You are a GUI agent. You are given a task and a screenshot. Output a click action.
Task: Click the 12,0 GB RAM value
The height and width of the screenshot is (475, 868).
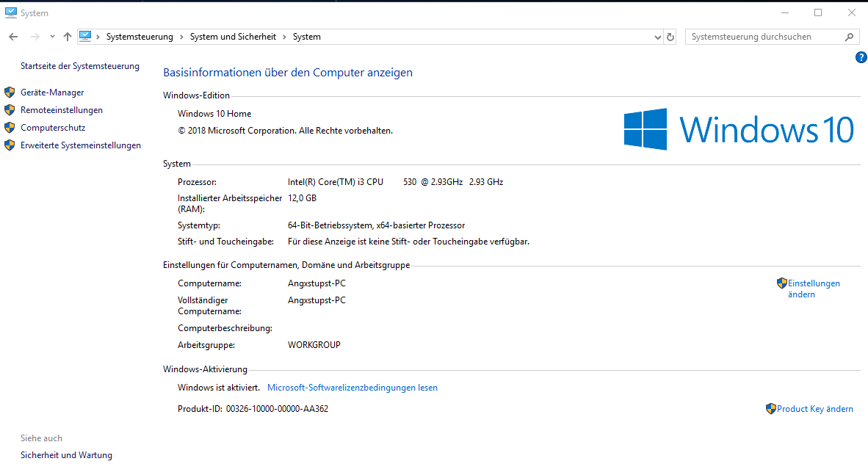(x=303, y=198)
